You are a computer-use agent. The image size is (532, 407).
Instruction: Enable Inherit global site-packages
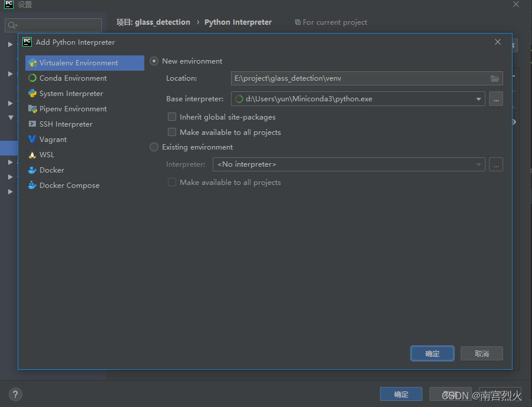172,117
